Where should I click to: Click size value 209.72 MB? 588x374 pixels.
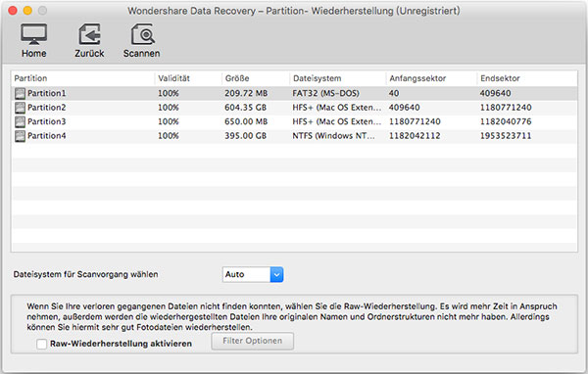click(246, 93)
